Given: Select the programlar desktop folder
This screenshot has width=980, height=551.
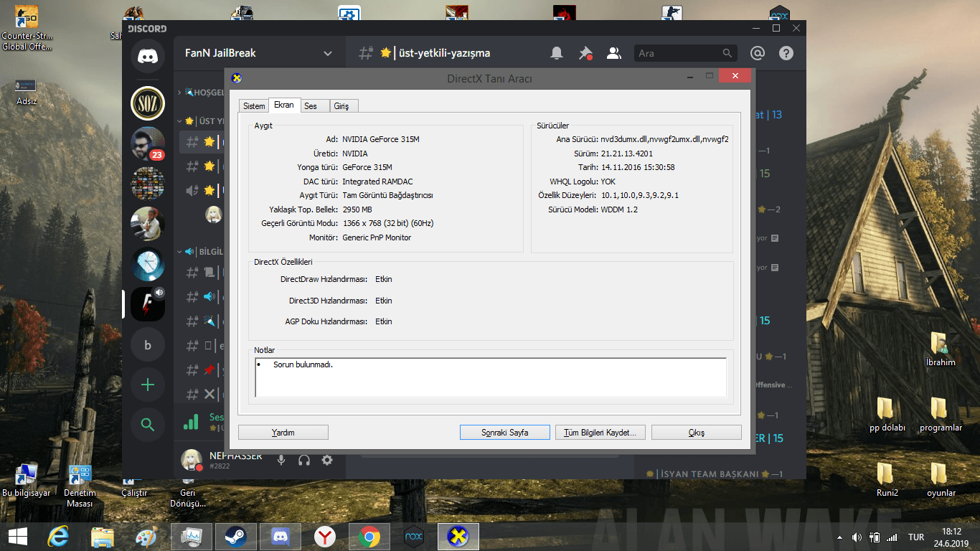Looking at the screenshot, I should (x=941, y=415).
